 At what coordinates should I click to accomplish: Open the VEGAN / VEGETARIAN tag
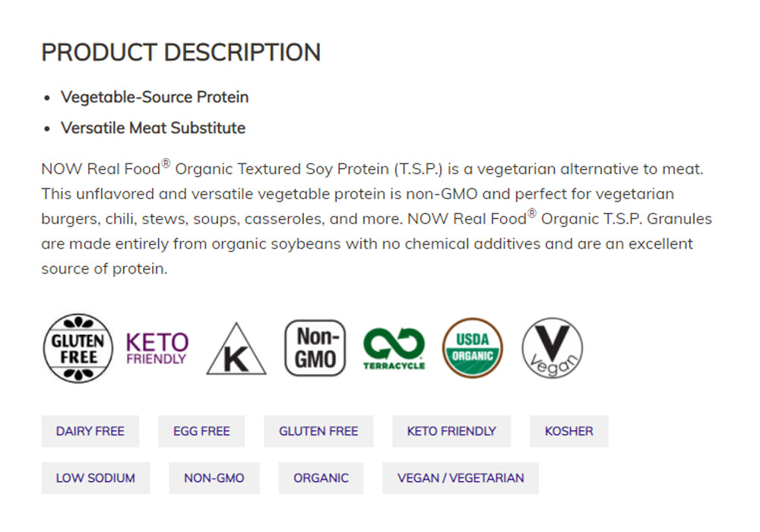coord(461,478)
